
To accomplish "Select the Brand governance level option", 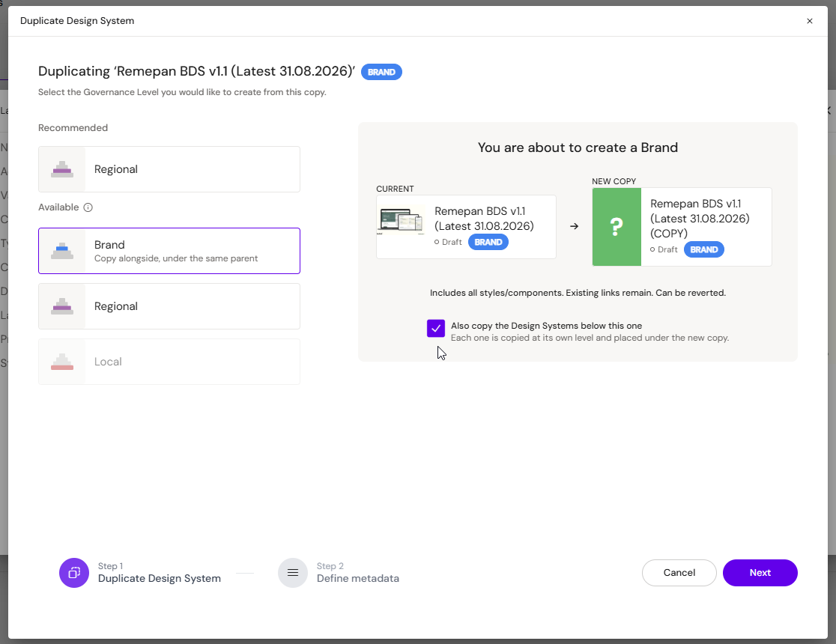I will click(169, 251).
